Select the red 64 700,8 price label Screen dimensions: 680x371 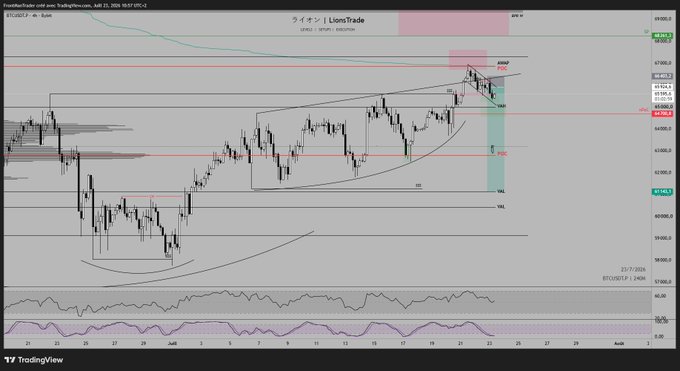pyautogui.click(x=662, y=113)
